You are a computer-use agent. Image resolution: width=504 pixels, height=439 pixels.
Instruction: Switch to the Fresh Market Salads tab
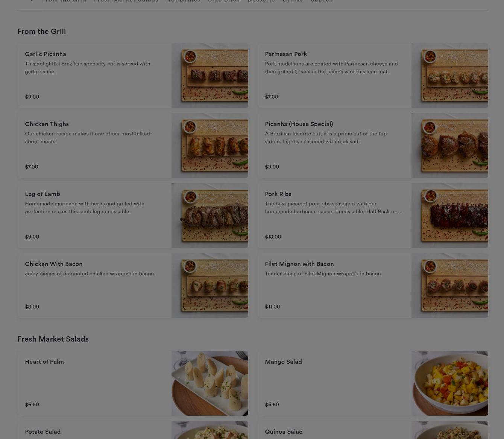point(126,1)
